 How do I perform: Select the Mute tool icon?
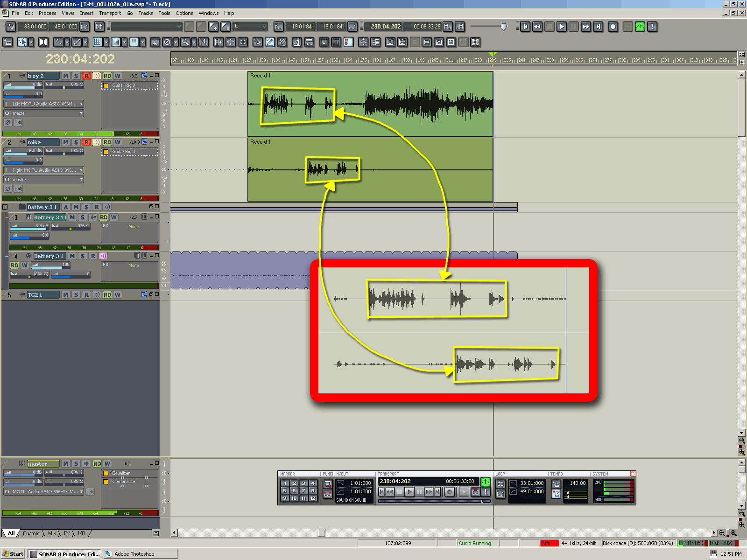click(167, 42)
